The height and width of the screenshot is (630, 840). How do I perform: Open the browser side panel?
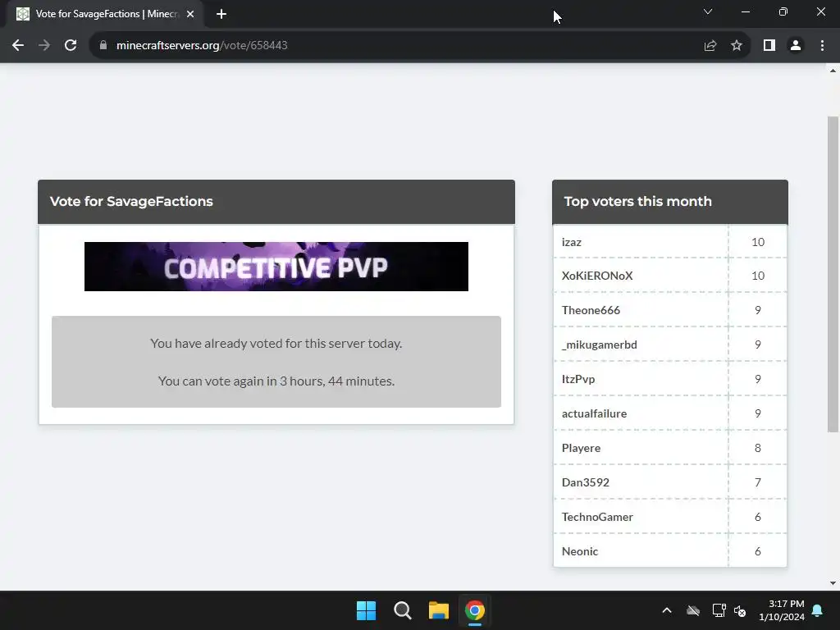[x=769, y=46]
